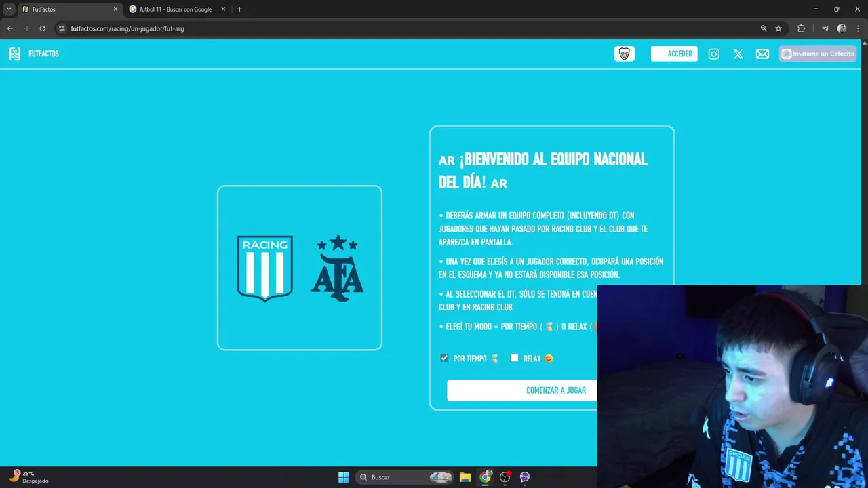
Task: Enable the RELAX mode checkbox
Action: [515, 358]
